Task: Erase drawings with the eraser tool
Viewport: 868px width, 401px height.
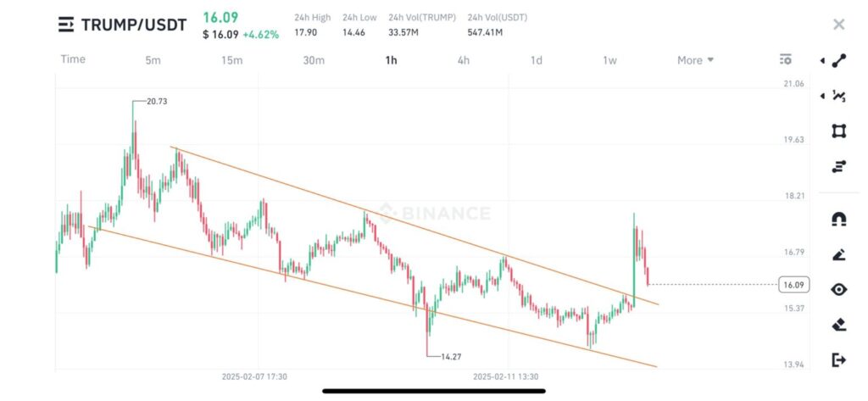Action: pyautogui.click(x=839, y=324)
